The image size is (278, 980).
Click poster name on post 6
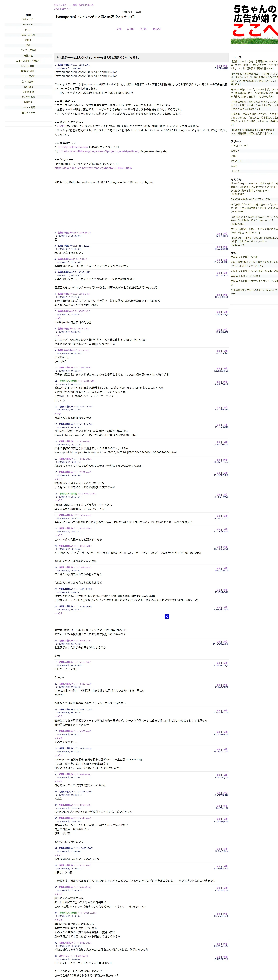pos(64,294)
